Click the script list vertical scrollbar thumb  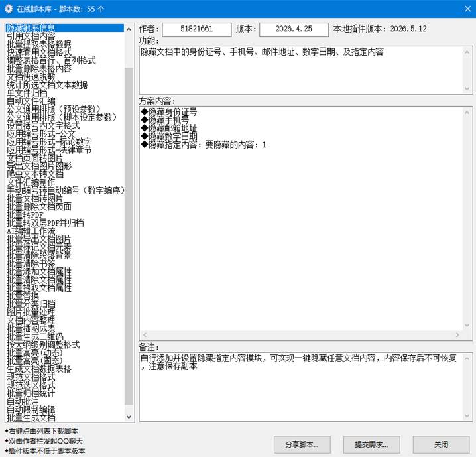click(x=129, y=236)
